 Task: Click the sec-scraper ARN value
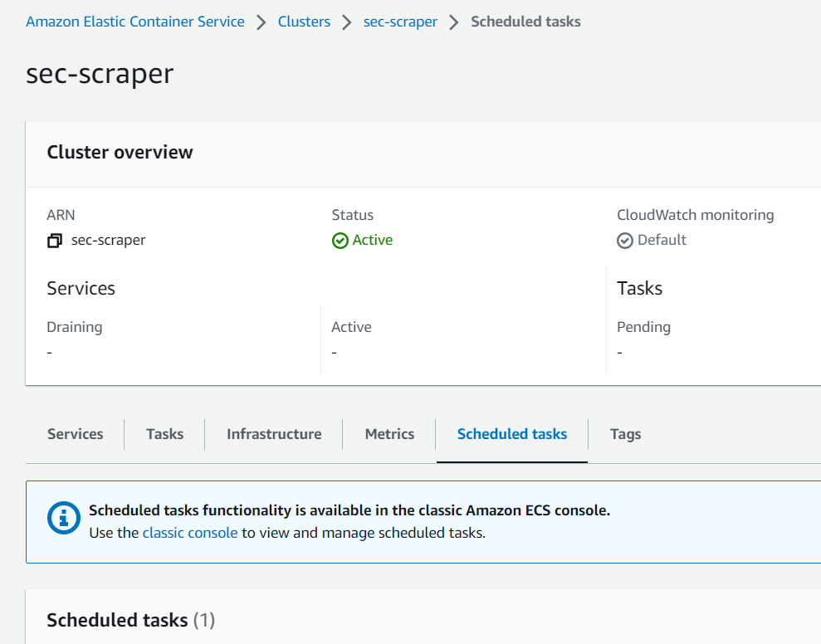pyautogui.click(x=109, y=241)
